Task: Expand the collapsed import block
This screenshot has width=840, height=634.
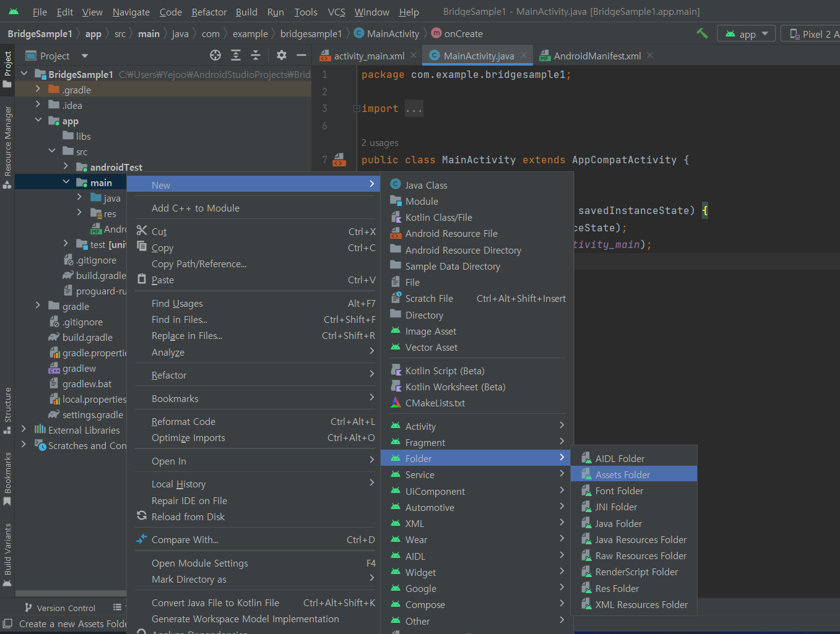Action: (x=357, y=109)
